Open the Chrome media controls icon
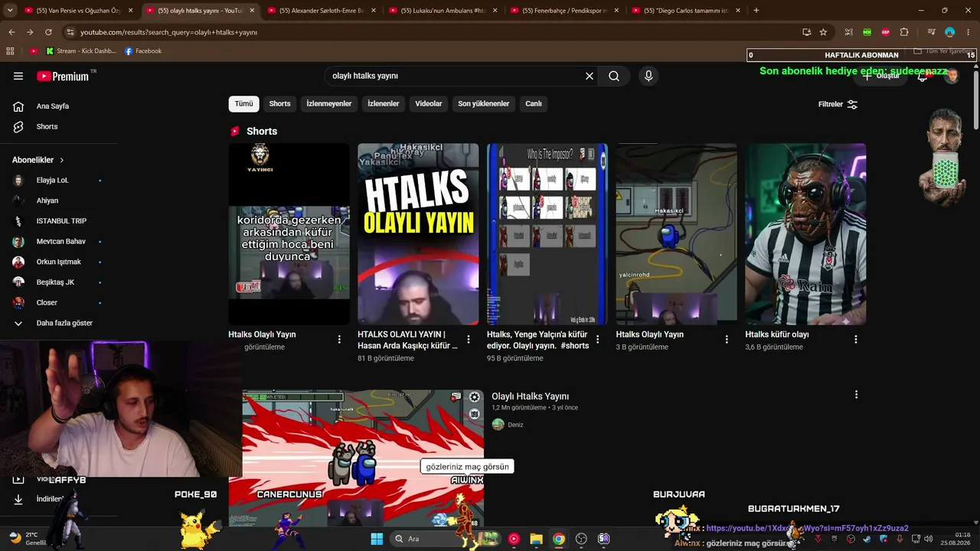980x551 pixels. (931, 32)
